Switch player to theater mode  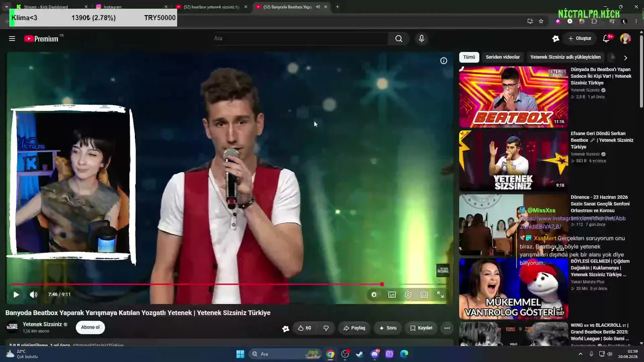424,295
